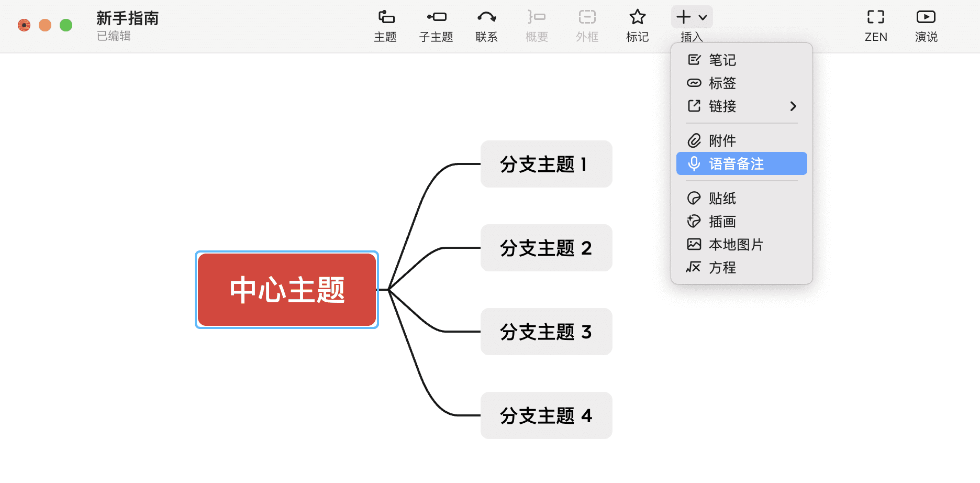Viewport: 980px width, 483px height.
Task: Open the 插入 dropdown chevron
Action: tap(702, 17)
